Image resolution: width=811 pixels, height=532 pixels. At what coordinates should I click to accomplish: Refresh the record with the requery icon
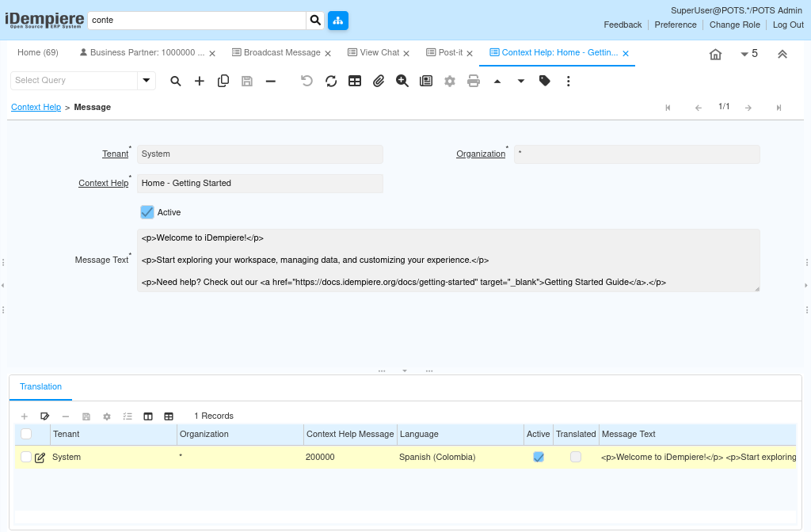[x=331, y=82]
